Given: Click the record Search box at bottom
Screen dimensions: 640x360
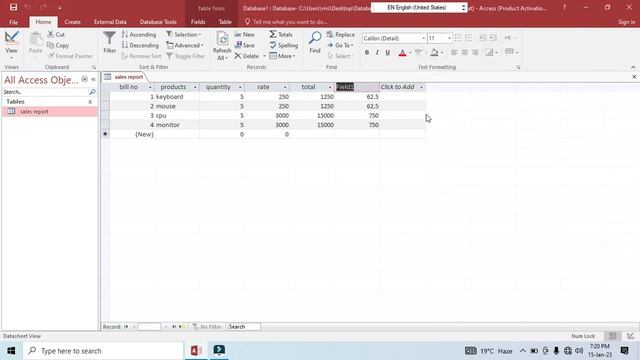Looking at the screenshot, I should coord(244,327).
